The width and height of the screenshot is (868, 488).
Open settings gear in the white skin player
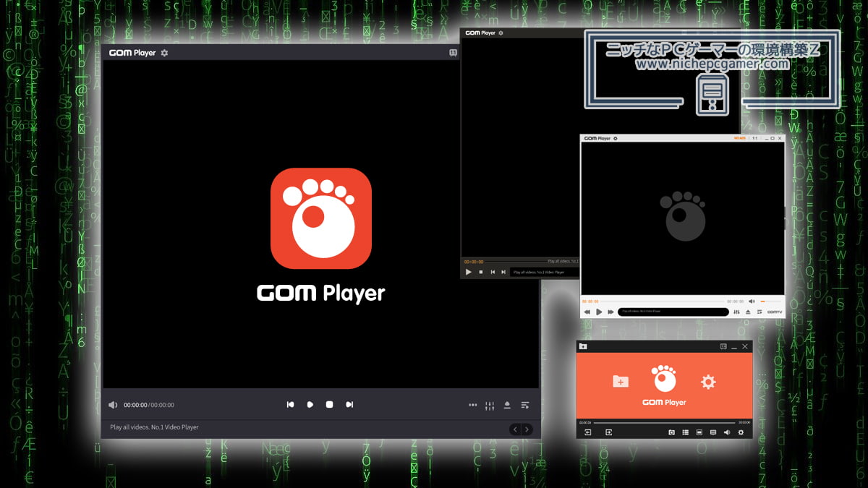(x=615, y=138)
